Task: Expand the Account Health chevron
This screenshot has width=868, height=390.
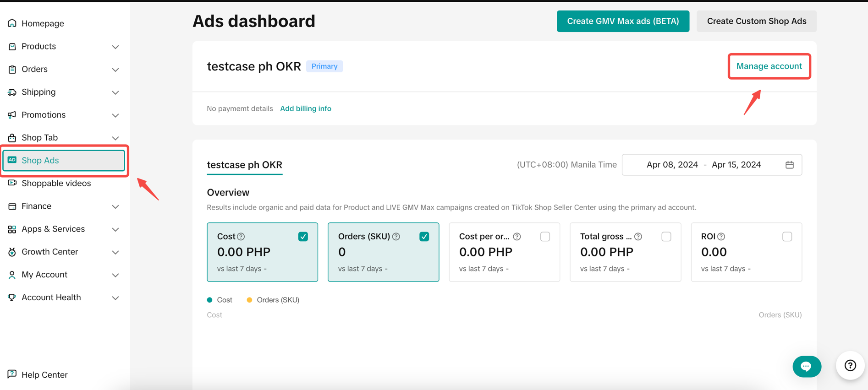Action: pyautogui.click(x=115, y=298)
